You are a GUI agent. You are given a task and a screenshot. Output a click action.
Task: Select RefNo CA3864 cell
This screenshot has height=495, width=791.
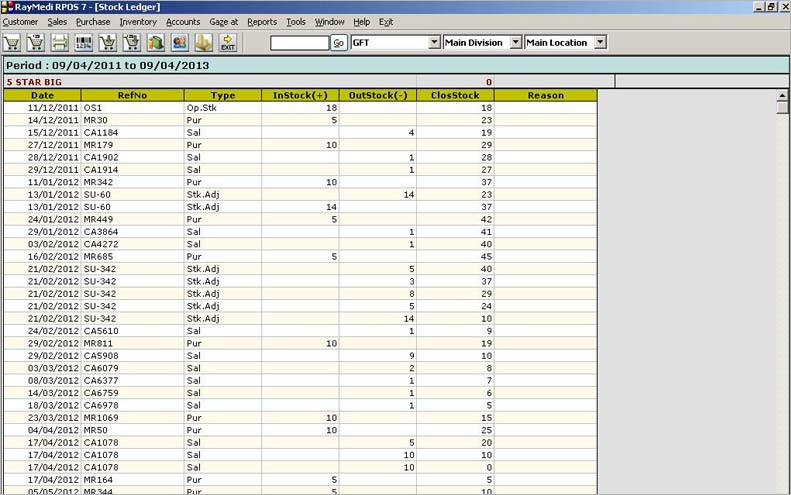(x=133, y=232)
